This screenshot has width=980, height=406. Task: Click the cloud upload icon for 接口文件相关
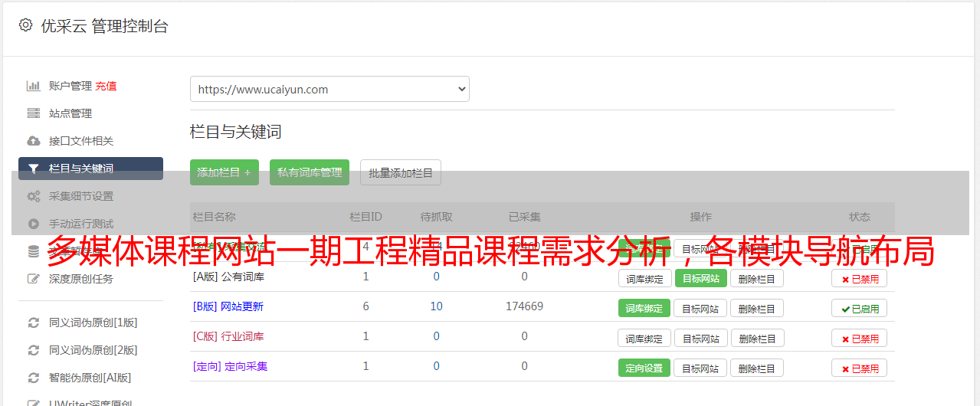(33, 141)
